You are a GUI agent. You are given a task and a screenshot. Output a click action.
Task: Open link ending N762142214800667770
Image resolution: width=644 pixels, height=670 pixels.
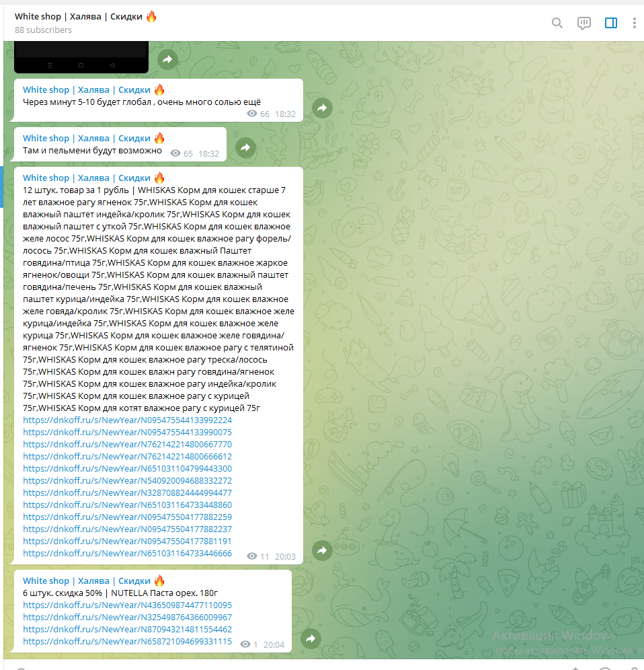(x=127, y=445)
